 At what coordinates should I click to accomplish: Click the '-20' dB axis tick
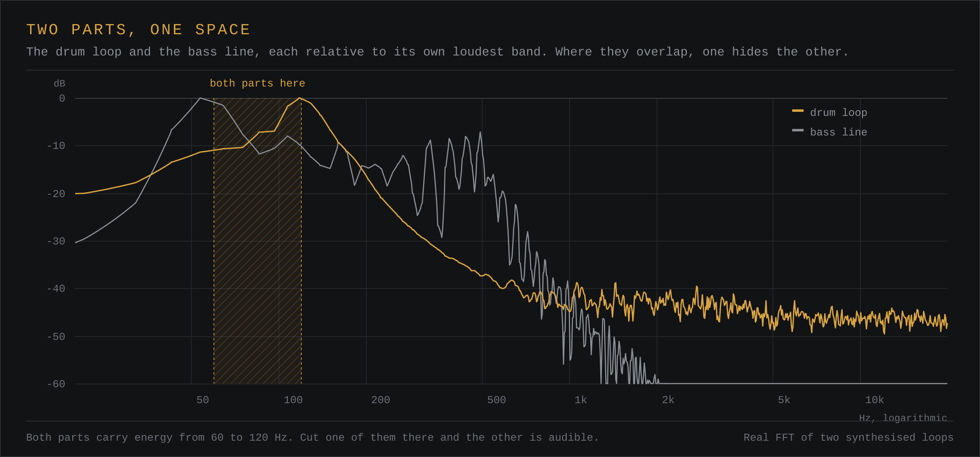click(56, 194)
